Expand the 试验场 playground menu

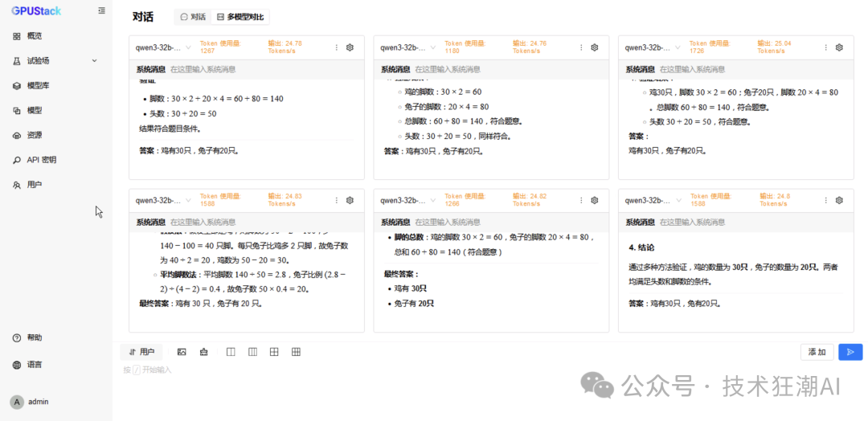pos(55,61)
